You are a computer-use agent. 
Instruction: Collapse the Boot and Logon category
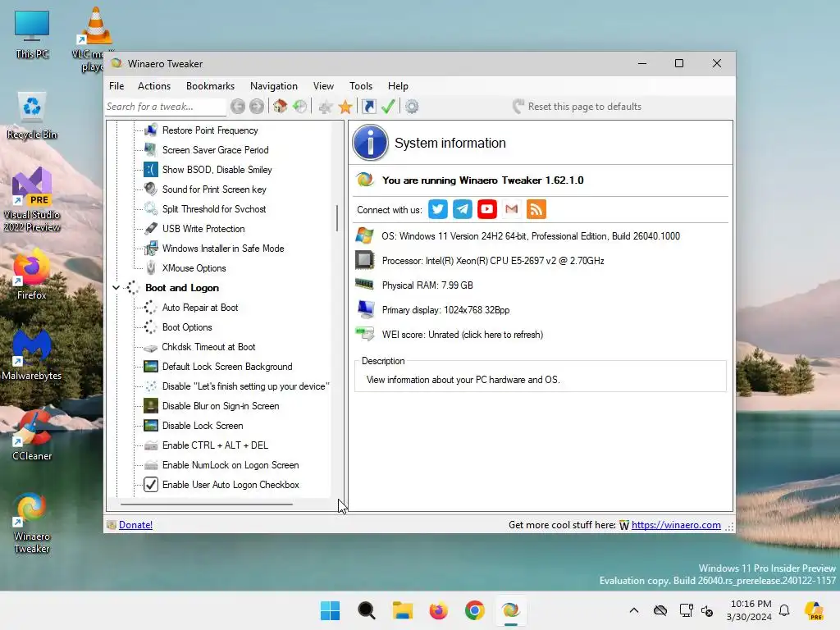[x=116, y=288]
